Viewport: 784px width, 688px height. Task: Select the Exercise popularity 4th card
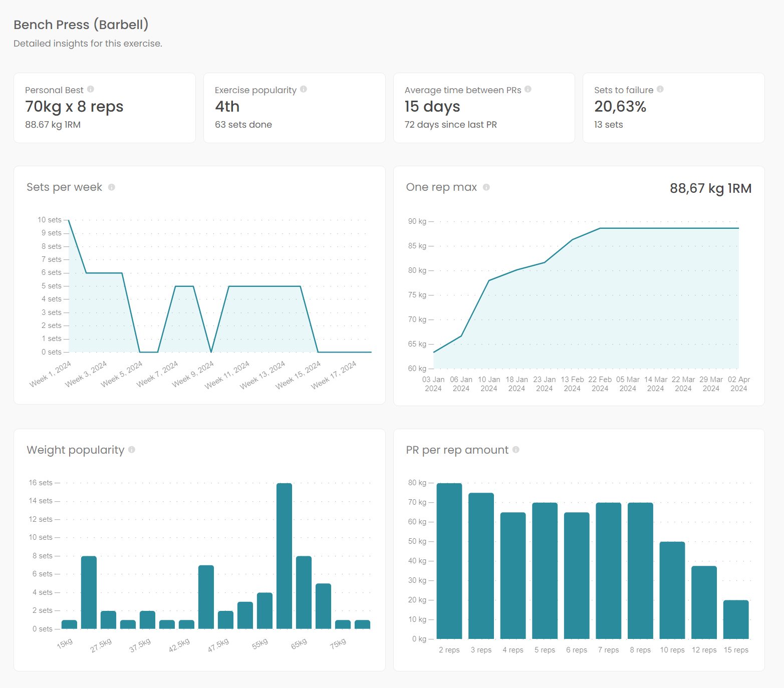coord(295,108)
